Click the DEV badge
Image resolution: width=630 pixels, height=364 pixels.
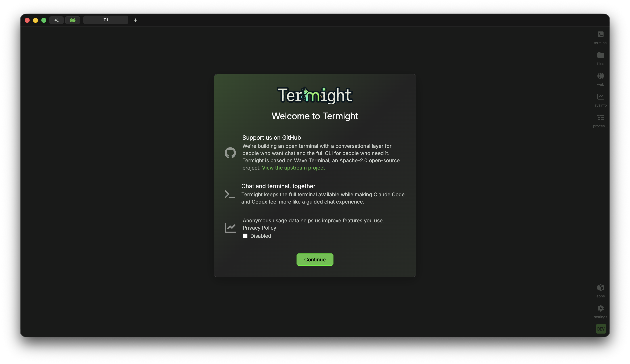tap(600, 329)
